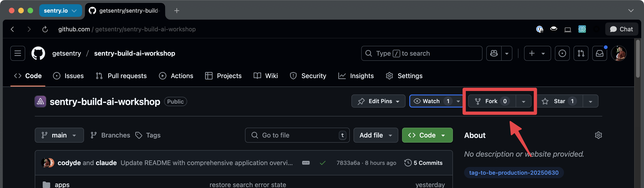Open the Add file dropdown

(376, 135)
